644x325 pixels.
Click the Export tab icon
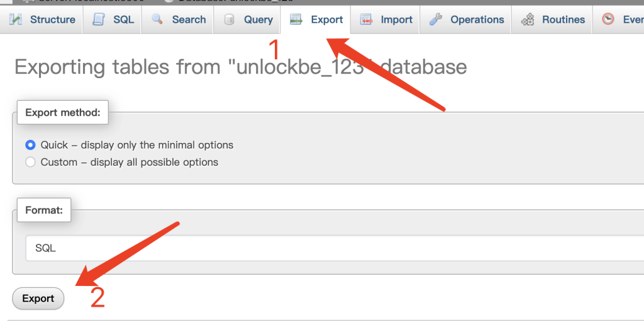tap(296, 20)
